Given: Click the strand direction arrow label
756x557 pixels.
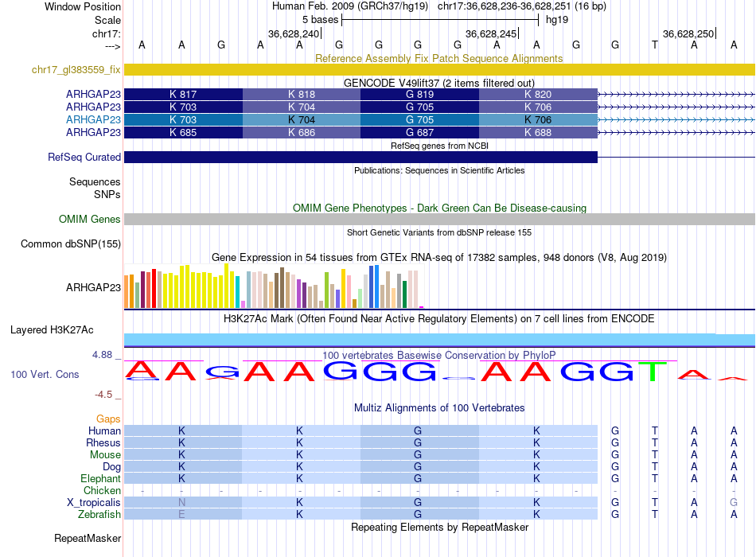Looking at the screenshot, I should (x=113, y=46).
